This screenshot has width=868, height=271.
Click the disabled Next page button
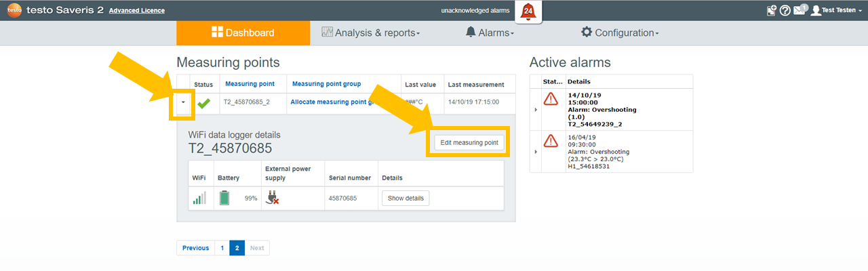pos(257,248)
